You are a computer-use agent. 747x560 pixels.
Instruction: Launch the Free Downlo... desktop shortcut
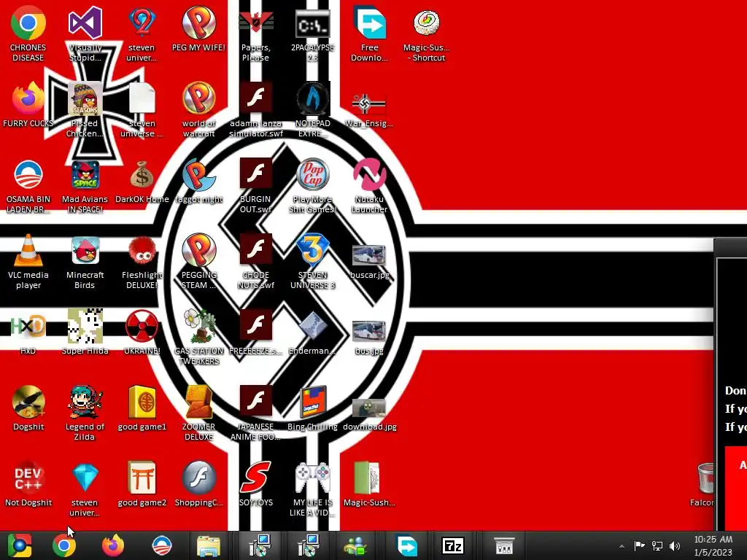point(370,33)
